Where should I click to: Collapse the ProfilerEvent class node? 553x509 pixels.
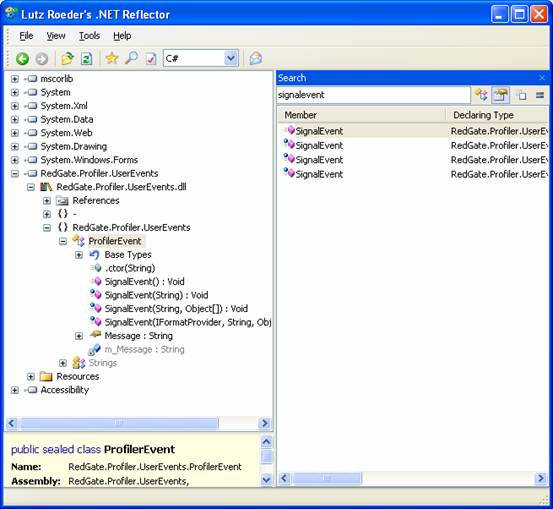pyautogui.click(x=63, y=241)
